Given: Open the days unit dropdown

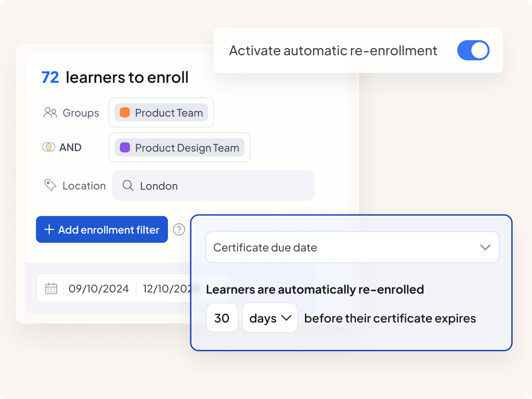Looking at the screenshot, I should pyautogui.click(x=270, y=318).
